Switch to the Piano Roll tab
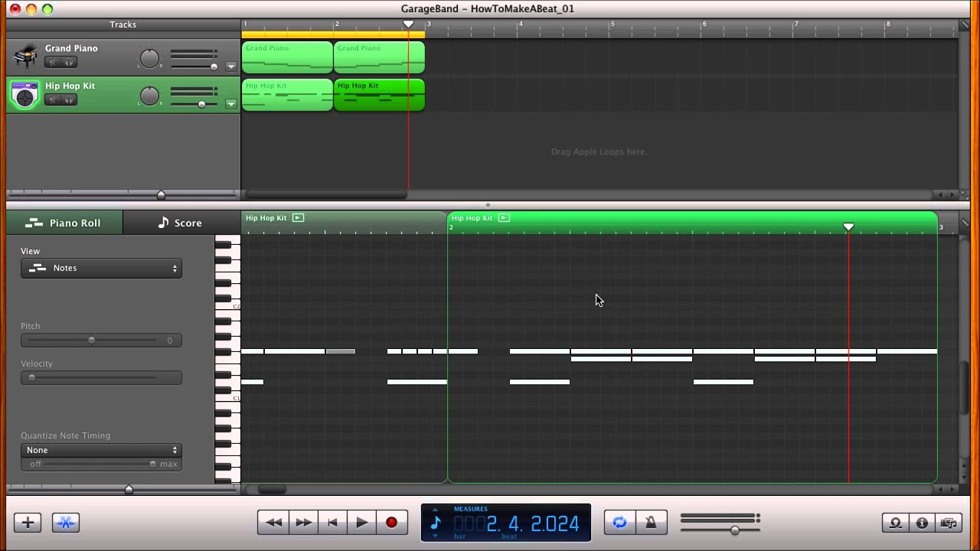Image resolution: width=980 pixels, height=551 pixels. click(x=64, y=223)
